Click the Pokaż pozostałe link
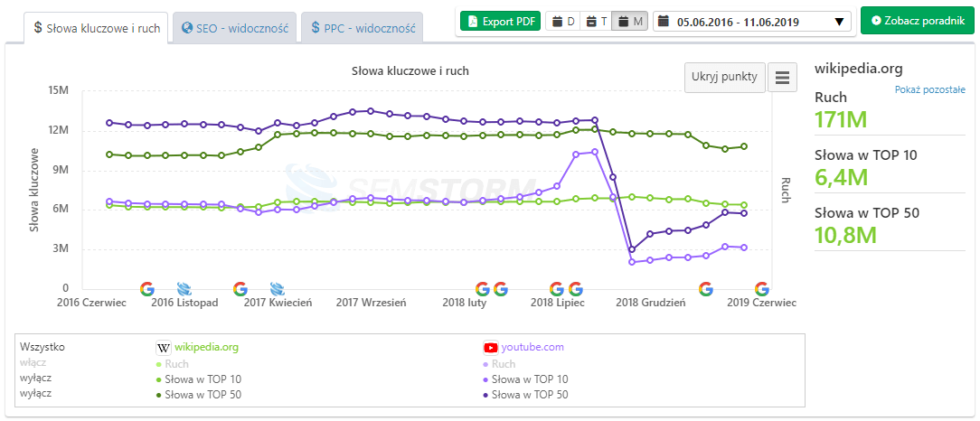 (929, 89)
